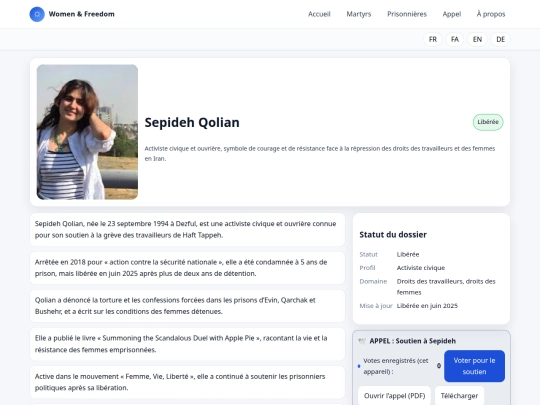This screenshot has height=405, width=540.
Task: Click the paragraph mentioning Apple Pie book
Action: point(187,344)
